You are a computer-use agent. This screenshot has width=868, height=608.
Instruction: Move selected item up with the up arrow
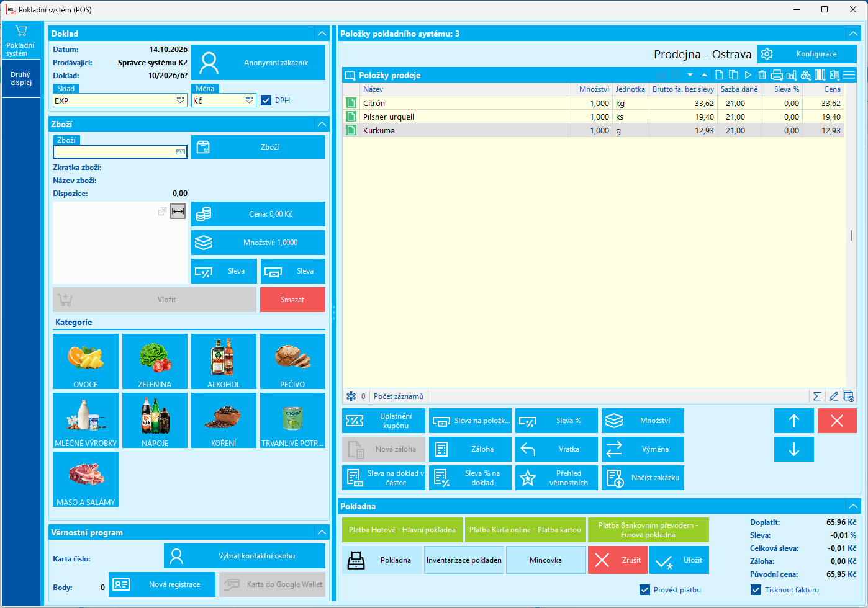coord(794,421)
